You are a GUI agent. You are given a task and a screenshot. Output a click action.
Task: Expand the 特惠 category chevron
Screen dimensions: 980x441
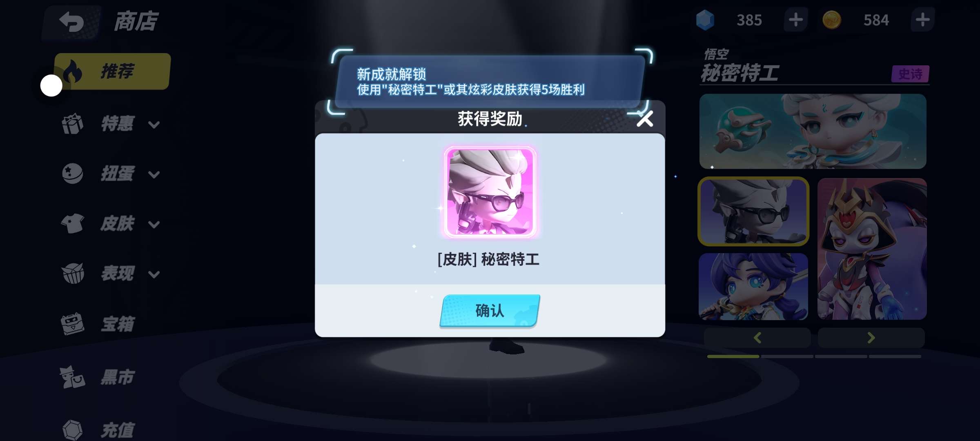(154, 125)
